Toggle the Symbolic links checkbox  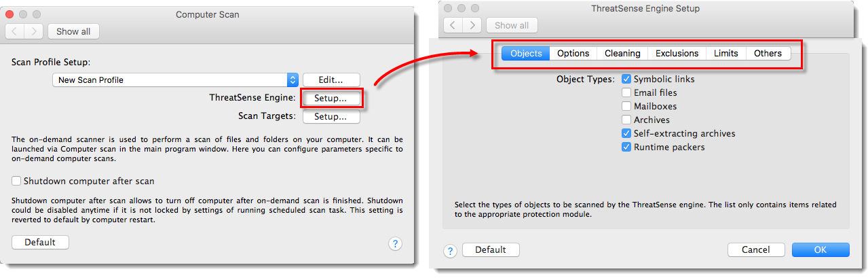(626, 79)
